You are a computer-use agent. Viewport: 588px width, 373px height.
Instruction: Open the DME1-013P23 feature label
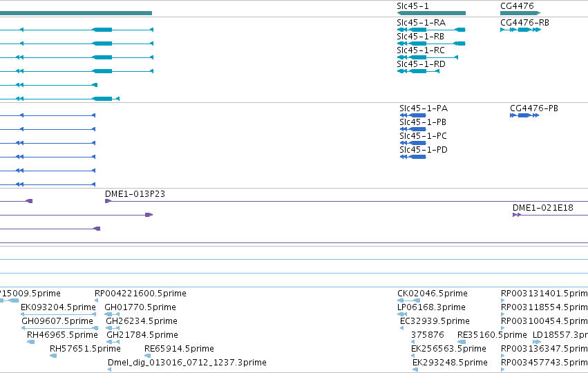pyautogui.click(x=135, y=194)
